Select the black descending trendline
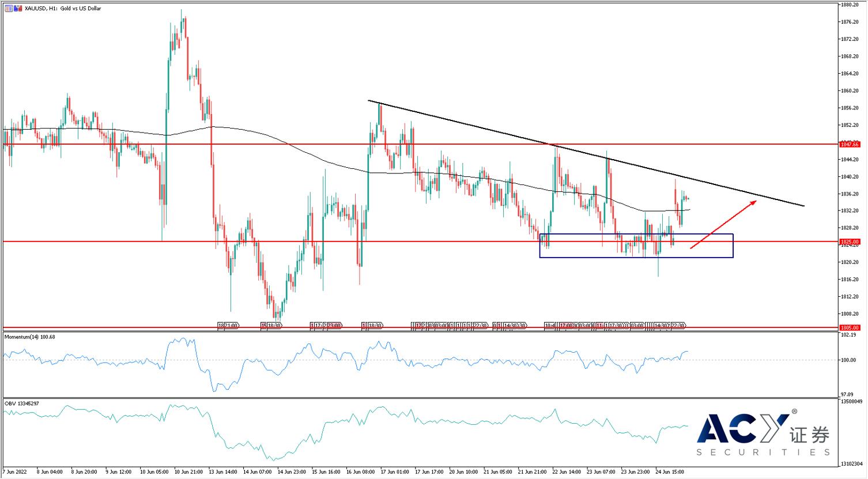 [586, 153]
